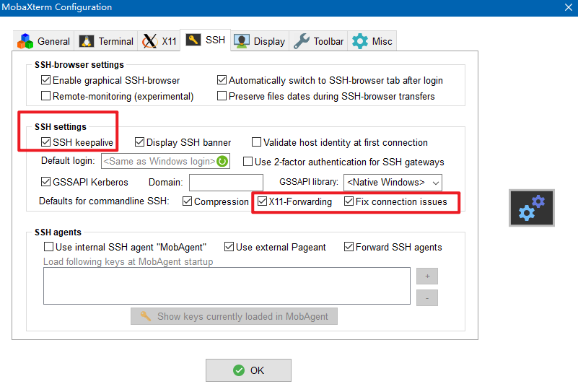Image resolution: width=578 pixels, height=392 pixels.
Task: Toggle GSSAPI Kerberos checkbox
Action: pyautogui.click(x=45, y=181)
